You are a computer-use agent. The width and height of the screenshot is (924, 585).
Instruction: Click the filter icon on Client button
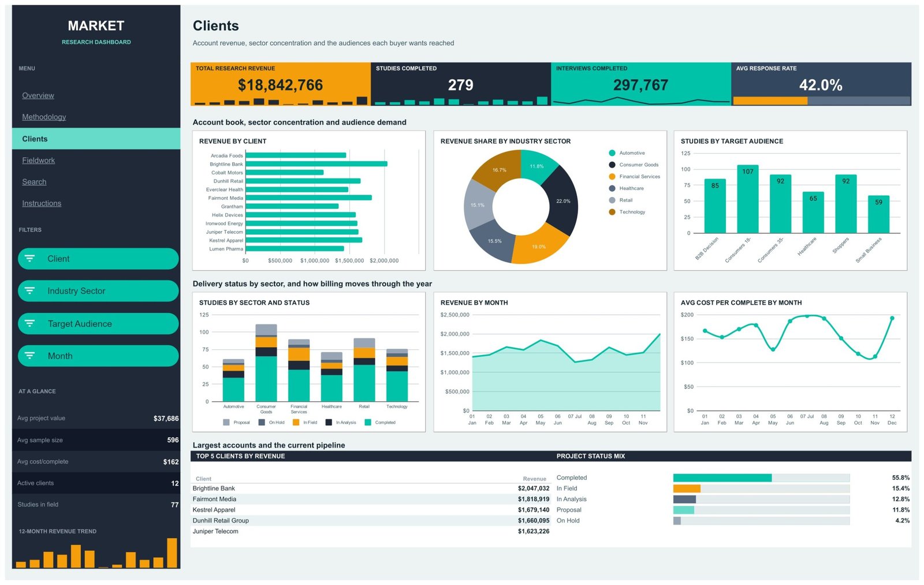point(29,259)
